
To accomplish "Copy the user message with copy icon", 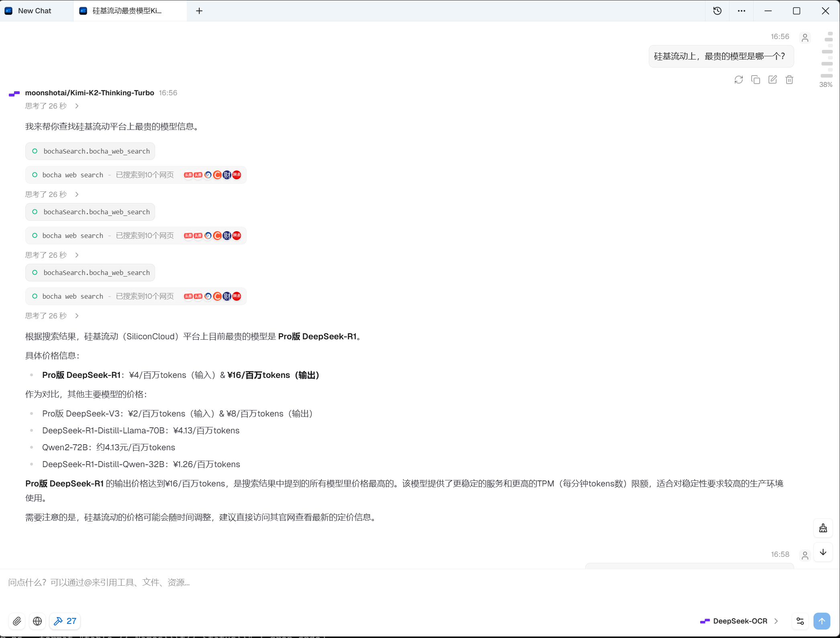I will [755, 80].
